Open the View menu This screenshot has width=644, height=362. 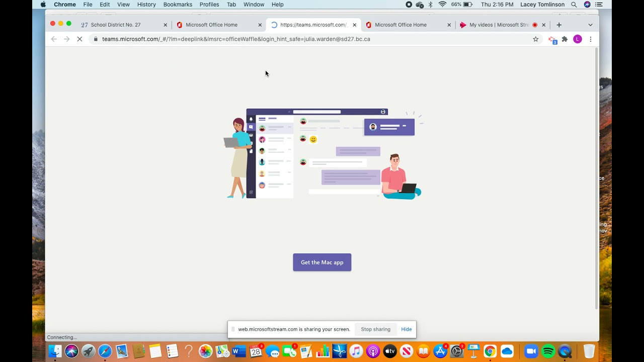(x=123, y=5)
